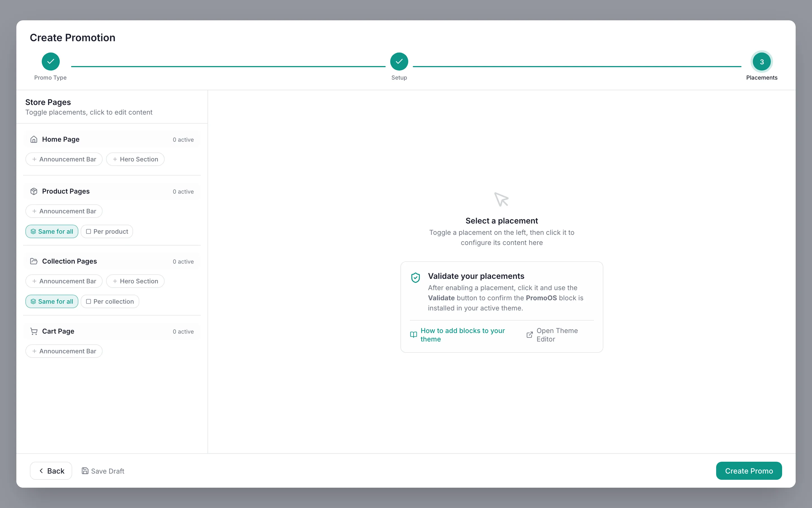
Task: Select the Per collection option
Action: pos(110,301)
